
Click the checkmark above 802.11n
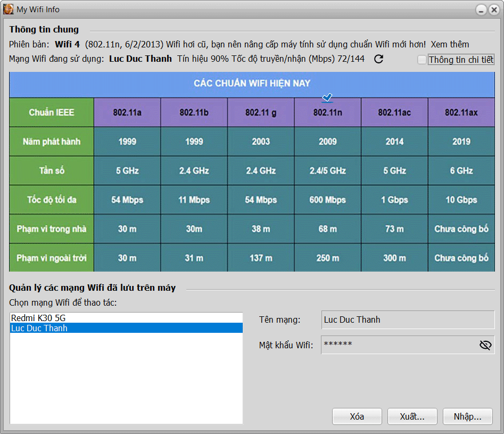[327, 97]
